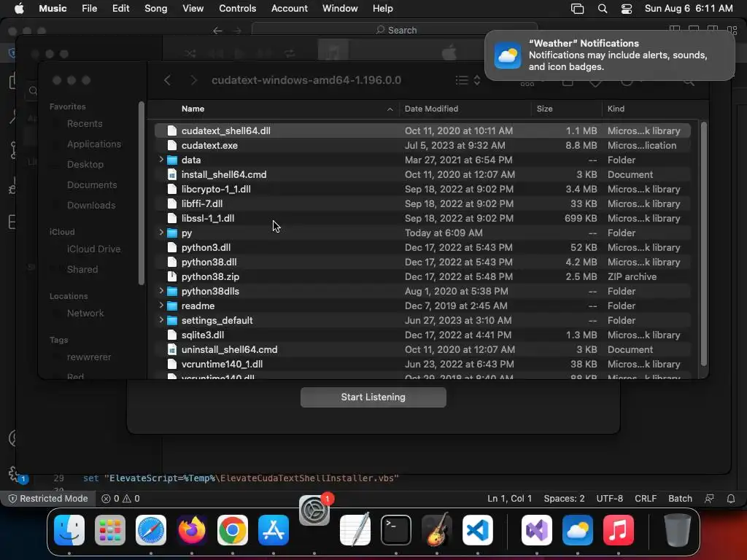The image size is (747, 560).
Task: Change Spaces: 2 indentation setting
Action: pyautogui.click(x=564, y=499)
